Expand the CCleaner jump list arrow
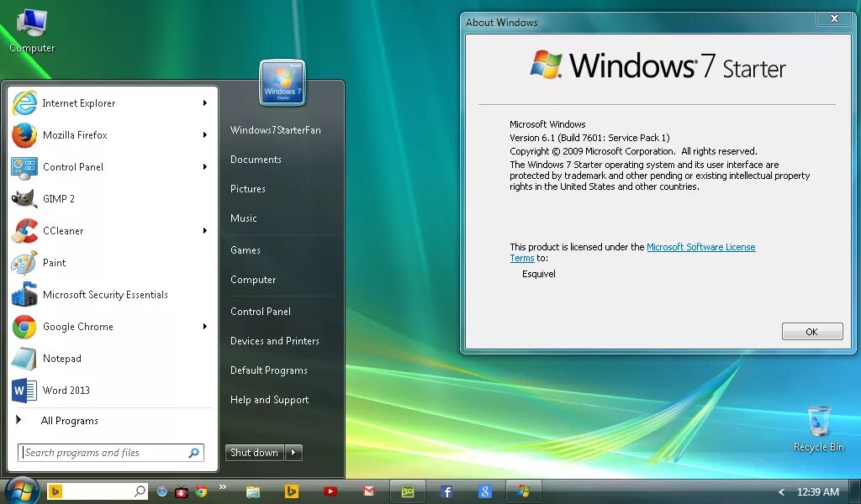The width and height of the screenshot is (861, 504). click(205, 231)
